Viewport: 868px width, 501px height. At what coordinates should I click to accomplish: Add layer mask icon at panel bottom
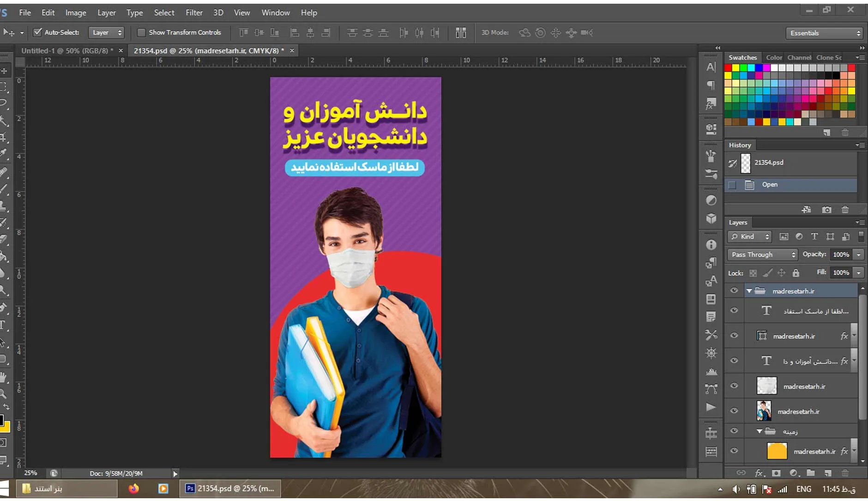click(776, 473)
